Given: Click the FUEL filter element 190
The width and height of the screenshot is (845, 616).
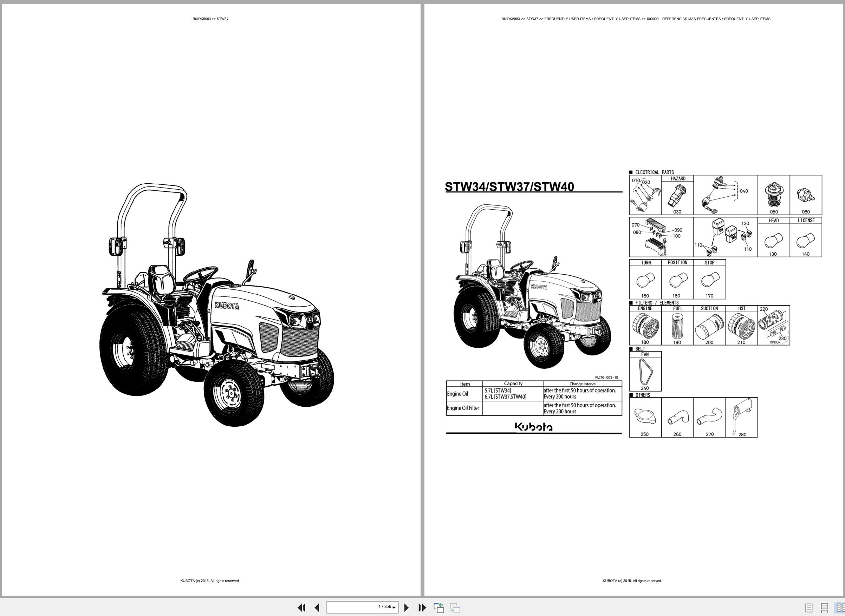Looking at the screenshot, I should pyautogui.click(x=677, y=326).
